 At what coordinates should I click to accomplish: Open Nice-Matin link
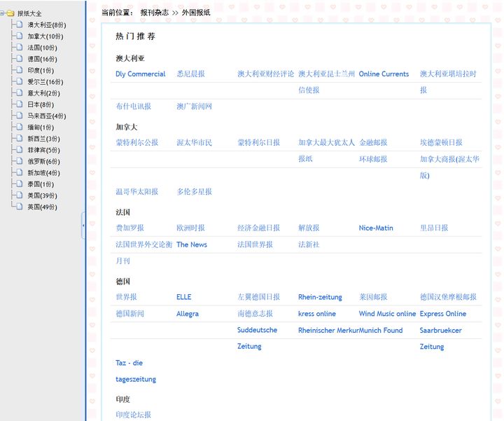(376, 228)
